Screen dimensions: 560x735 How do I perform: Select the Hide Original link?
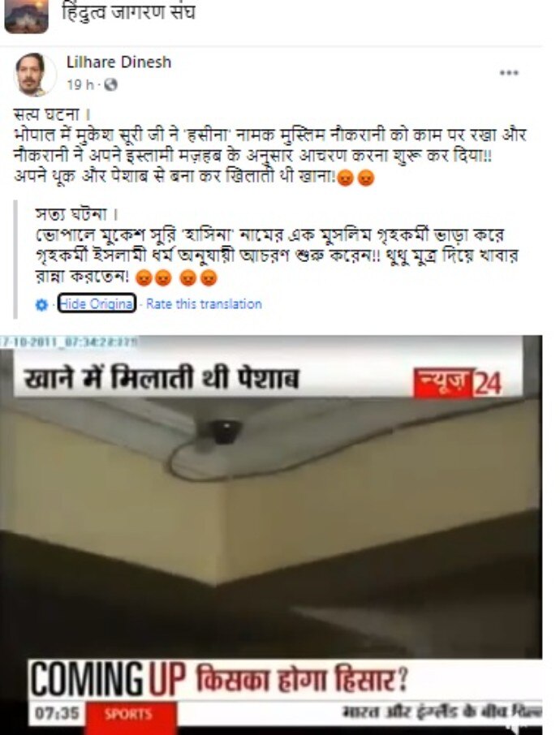[x=97, y=303]
